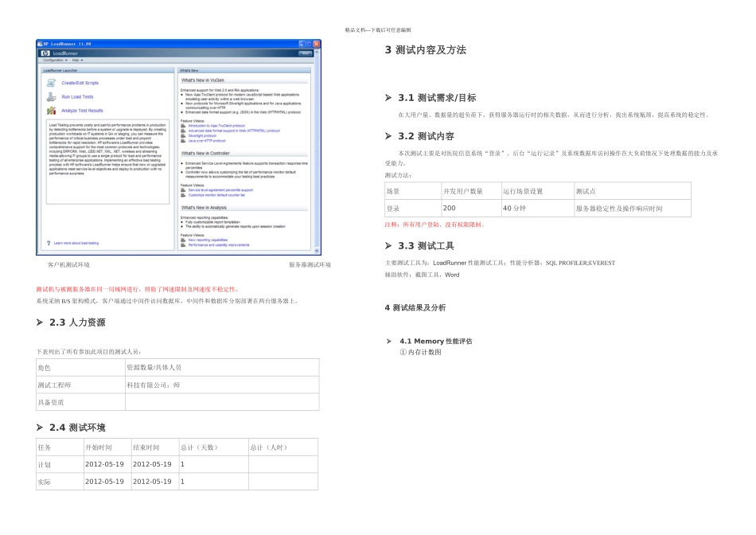Open the Help dropdown menu
Screen dimensions: 756x535
(78, 61)
